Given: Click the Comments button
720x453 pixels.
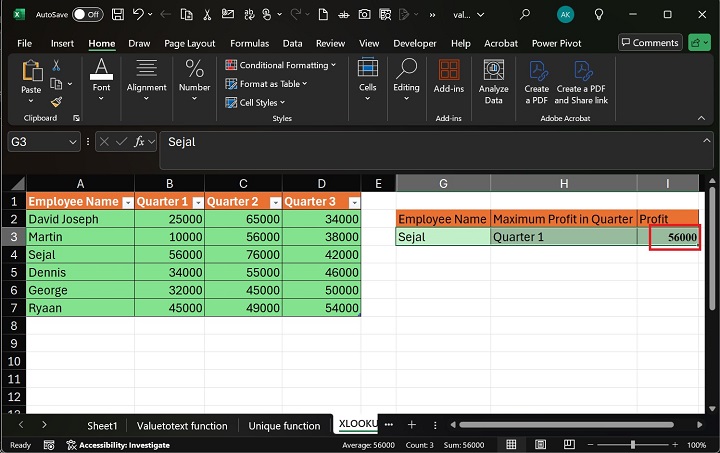Looking at the screenshot, I should [650, 43].
